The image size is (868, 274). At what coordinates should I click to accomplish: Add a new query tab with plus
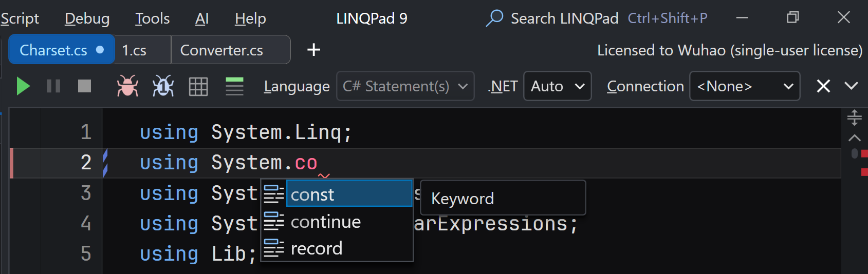[313, 50]
